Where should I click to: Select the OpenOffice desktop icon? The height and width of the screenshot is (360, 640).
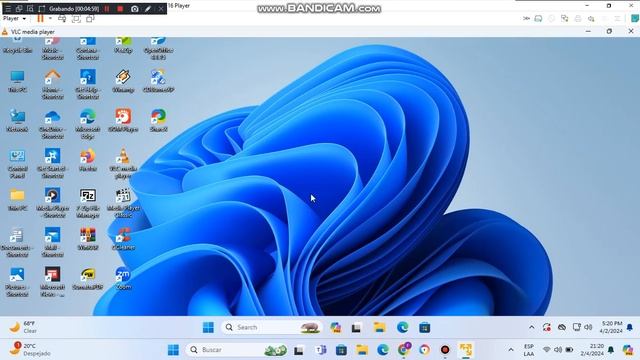pyautogui.click(x=158, y=48)
